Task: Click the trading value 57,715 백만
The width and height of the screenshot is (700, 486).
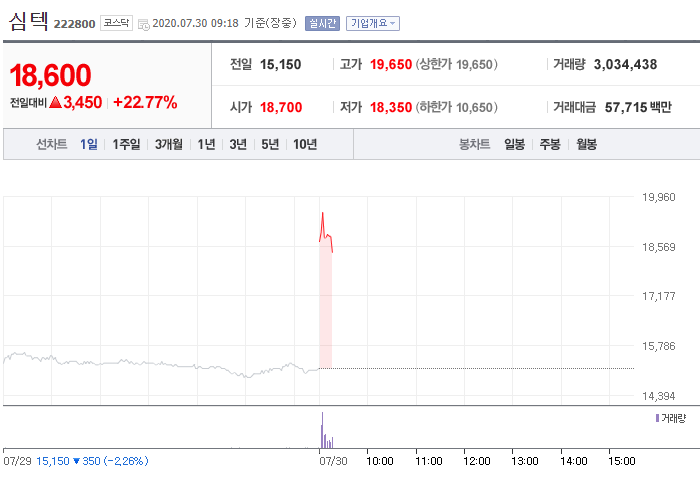Action: click(x=638, y=107)
